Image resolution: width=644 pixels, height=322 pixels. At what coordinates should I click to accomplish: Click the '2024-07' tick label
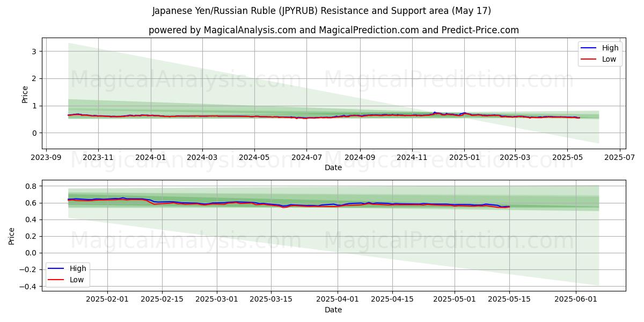coord(306,158)
